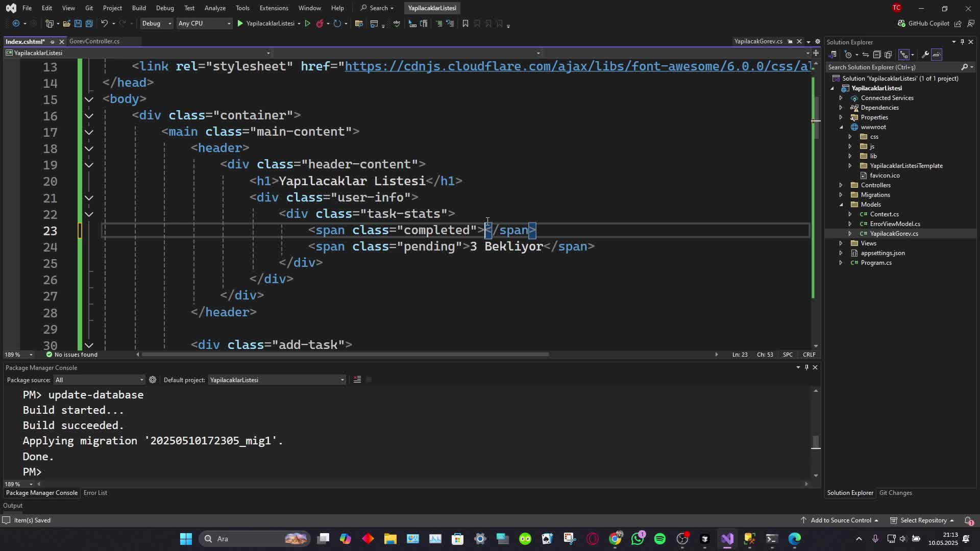Collapse the body tag on line 15
Image resolution: width=980 pixels, height=551 pixels.
tap(89, 99)
